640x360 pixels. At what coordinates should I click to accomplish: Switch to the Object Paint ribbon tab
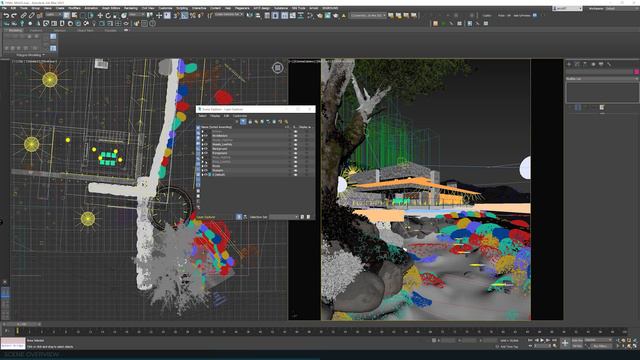(x=85, y=31)
